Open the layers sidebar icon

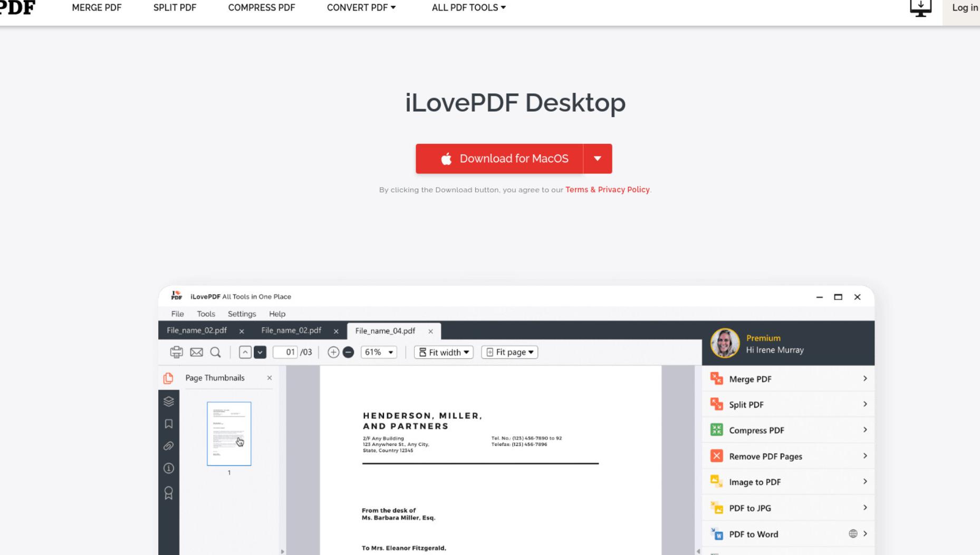point(169,402)
